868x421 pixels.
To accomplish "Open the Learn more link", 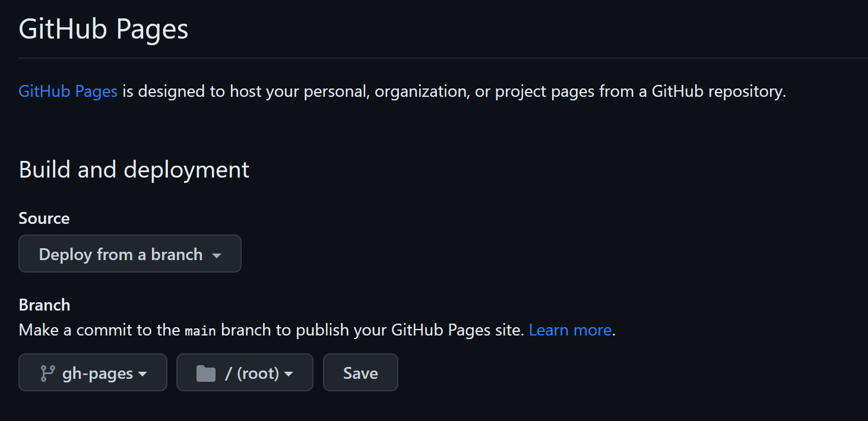I will click(x=569, y=330).
